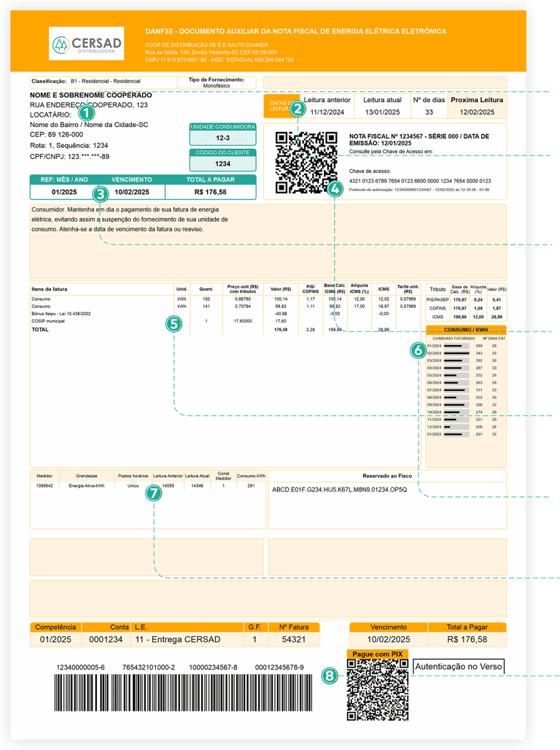The width and height of the screenshot is (560, 750).
Task: Click the 'ABCD.E01F.G234' fisco code
Action: (x=340, y=490)
